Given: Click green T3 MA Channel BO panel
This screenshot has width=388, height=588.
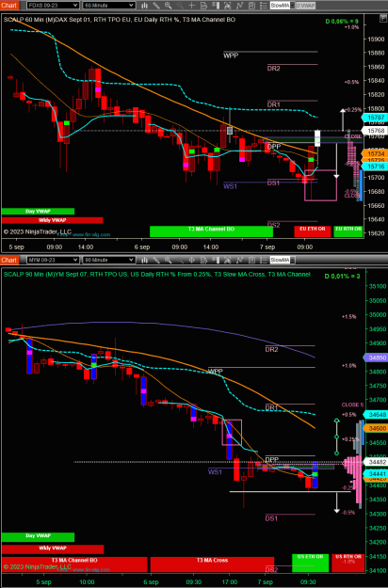Looking at the screenshot, I should tap(211, 231).
